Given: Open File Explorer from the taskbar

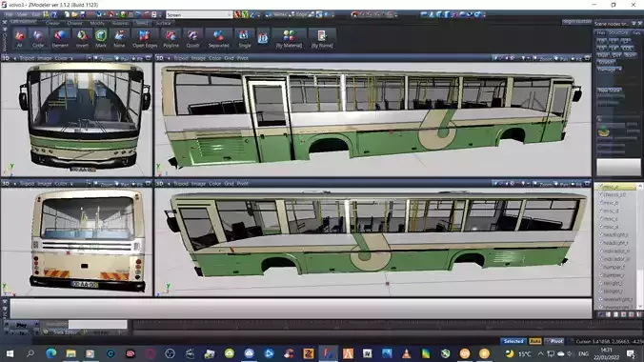Looking at the screenshot, I should (x=70, y=353).
